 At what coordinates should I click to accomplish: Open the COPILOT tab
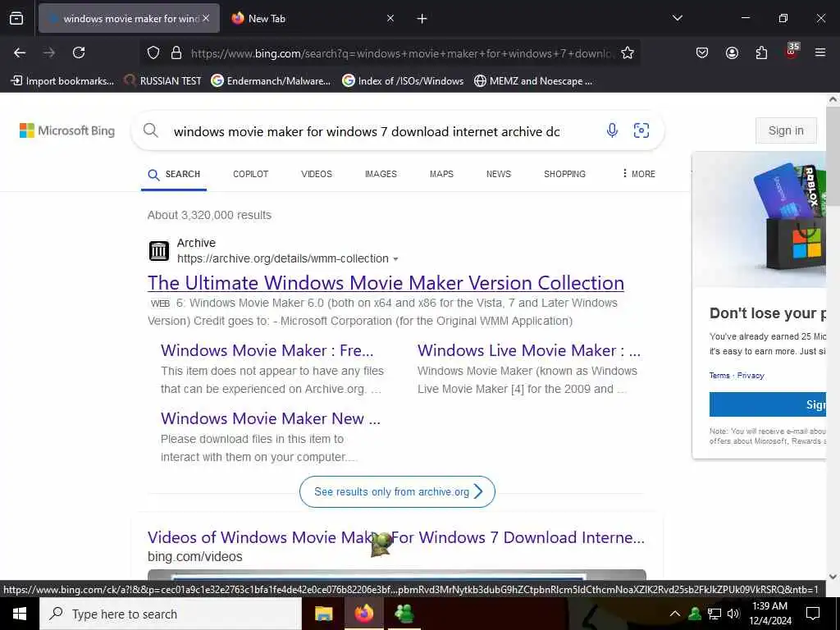tap(251, 174)
